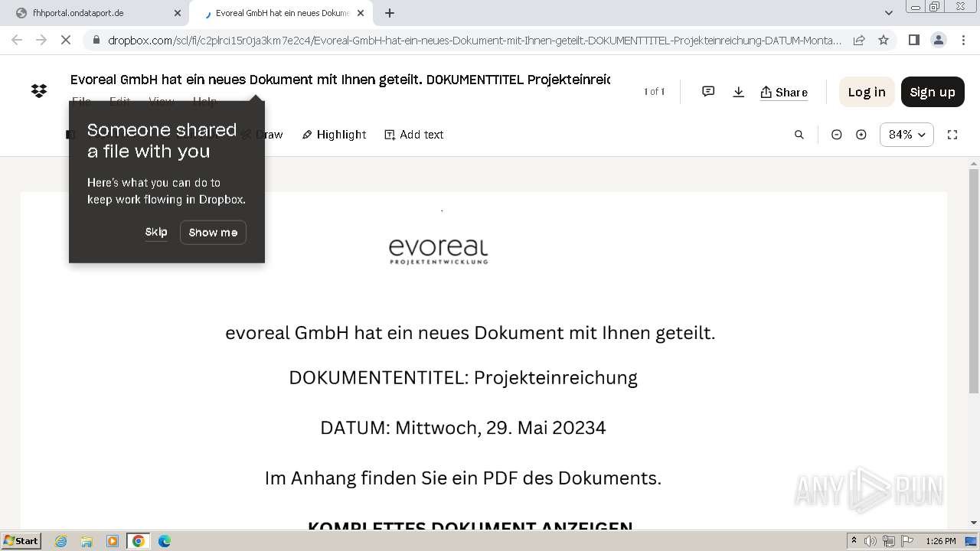Screen dimensions: 980x551
Task: Open the comments panel icon
Action: coord(708,92)
